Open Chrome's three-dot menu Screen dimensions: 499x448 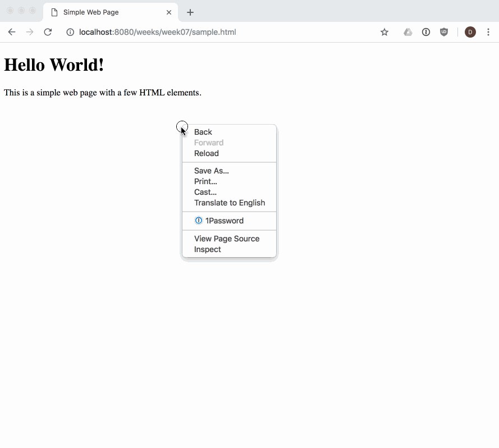coord(488,32)
